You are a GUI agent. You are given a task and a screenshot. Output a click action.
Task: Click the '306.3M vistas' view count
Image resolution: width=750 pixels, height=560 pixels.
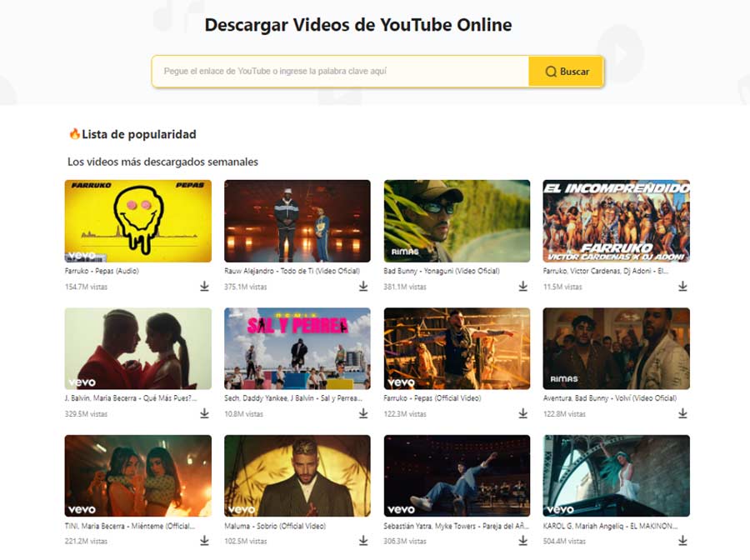405,542
